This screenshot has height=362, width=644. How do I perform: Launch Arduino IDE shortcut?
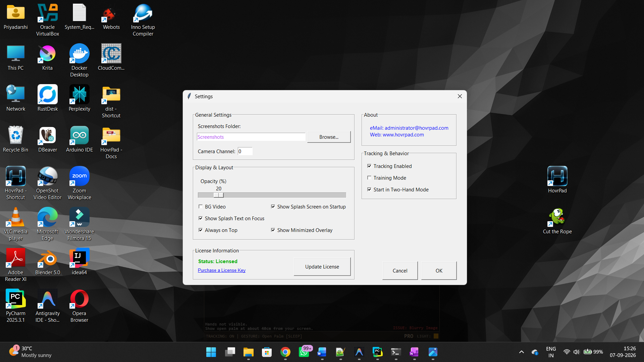tap(79, 139)
